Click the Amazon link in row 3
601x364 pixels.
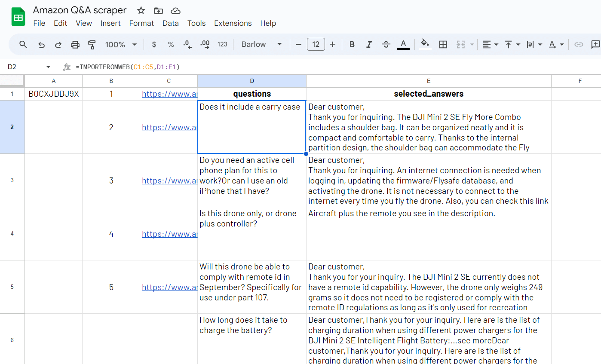169,180
